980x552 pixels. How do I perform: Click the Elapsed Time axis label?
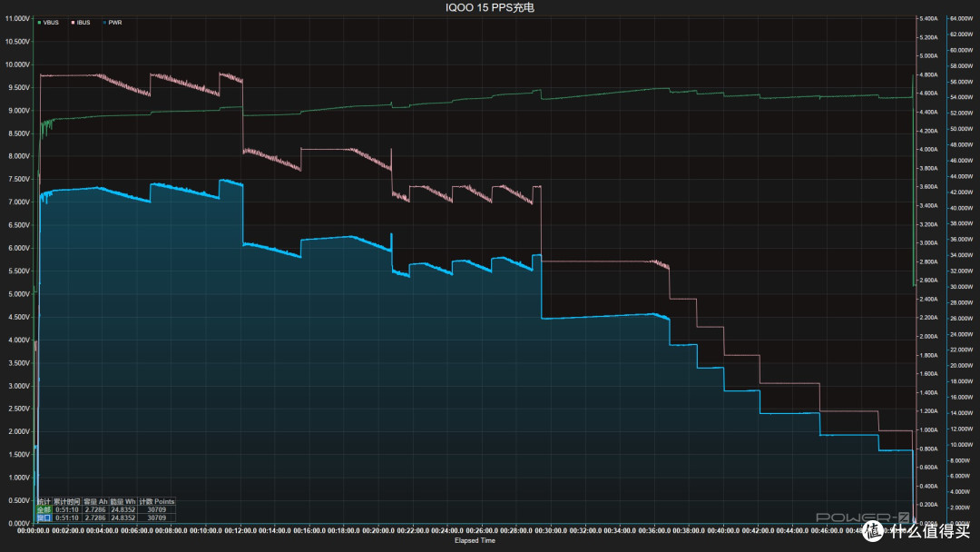475,541
